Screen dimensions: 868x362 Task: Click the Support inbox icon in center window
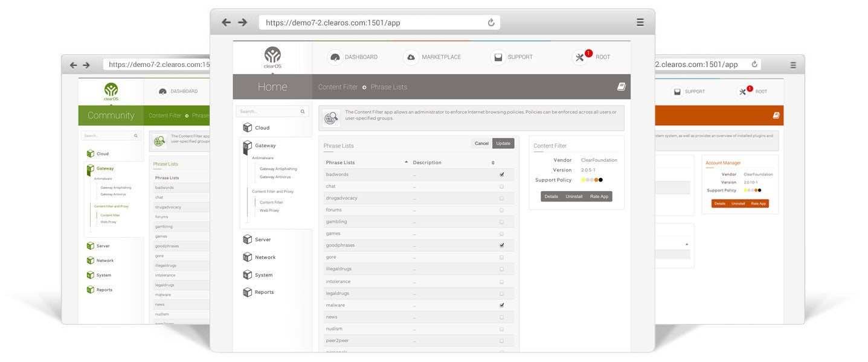498,57
